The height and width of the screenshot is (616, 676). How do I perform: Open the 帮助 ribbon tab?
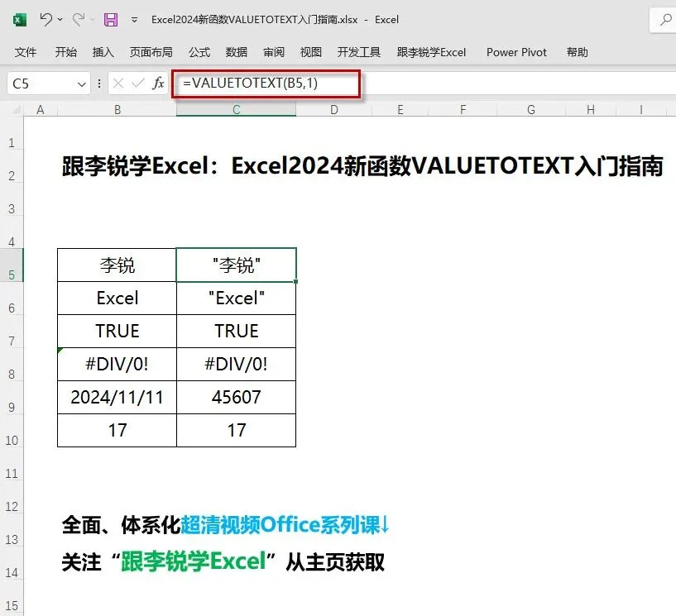click(x=578, y=53)
